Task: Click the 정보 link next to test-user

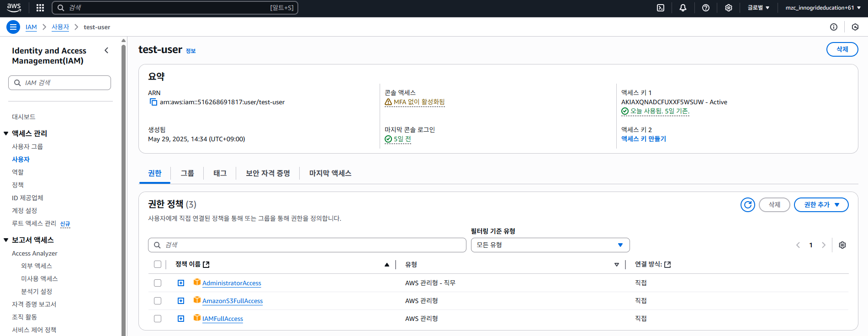Action: 191,51
